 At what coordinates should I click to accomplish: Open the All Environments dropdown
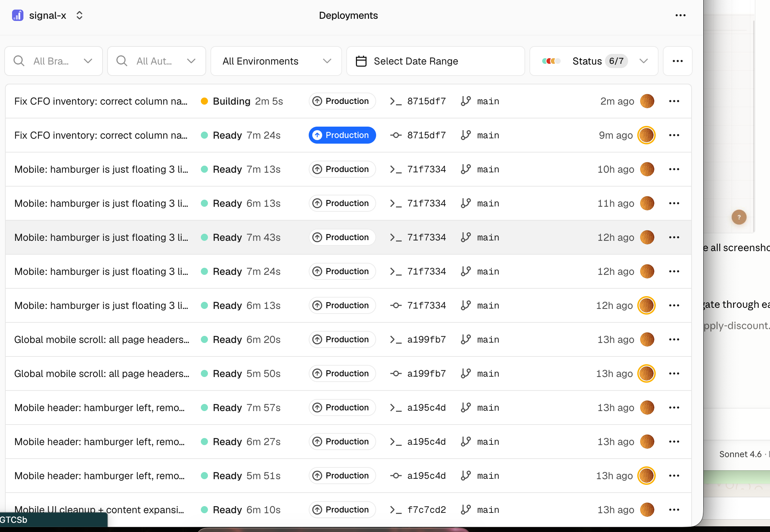coord(276,61)
